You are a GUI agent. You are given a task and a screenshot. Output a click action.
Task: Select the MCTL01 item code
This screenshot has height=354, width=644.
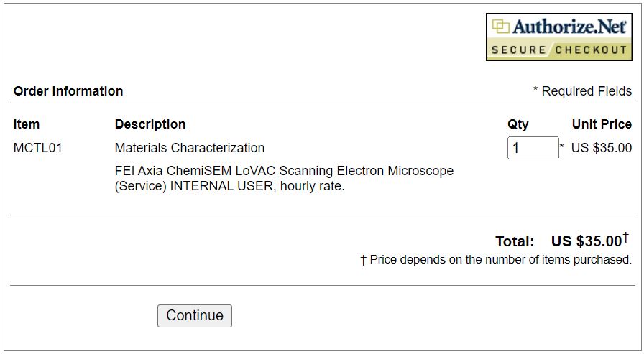[x=38, y=148]
